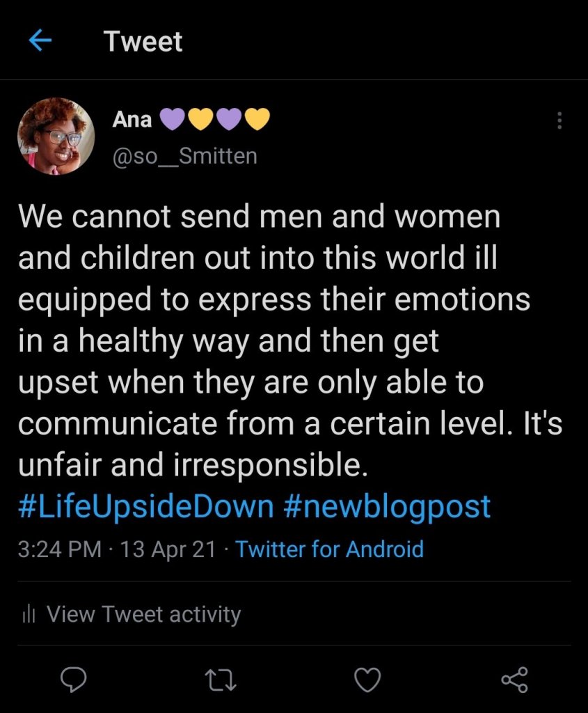Reply to the tweet via speech bubble icon
The height and width of the screenshot is (713, 588).
coord(74,679)
